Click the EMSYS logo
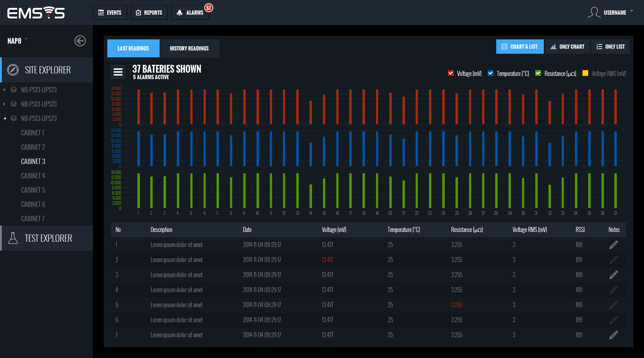Screen dimensions: 644x358 point(36,13)
